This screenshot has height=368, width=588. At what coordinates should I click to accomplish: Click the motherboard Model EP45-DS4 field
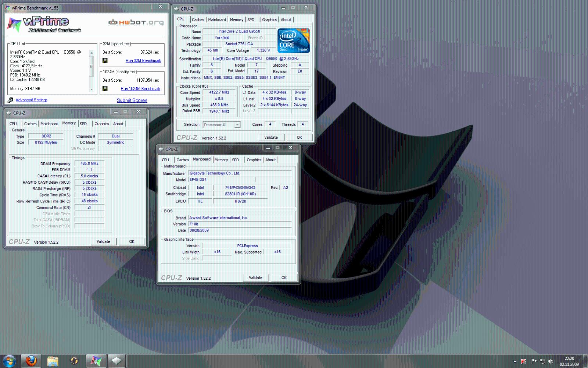click(x=221, y=180)
